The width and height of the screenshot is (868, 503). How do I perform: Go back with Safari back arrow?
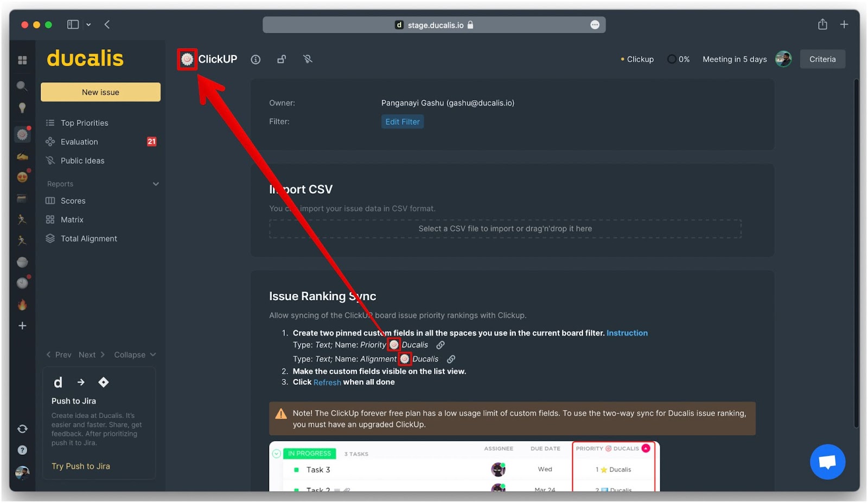coord(107,24)
